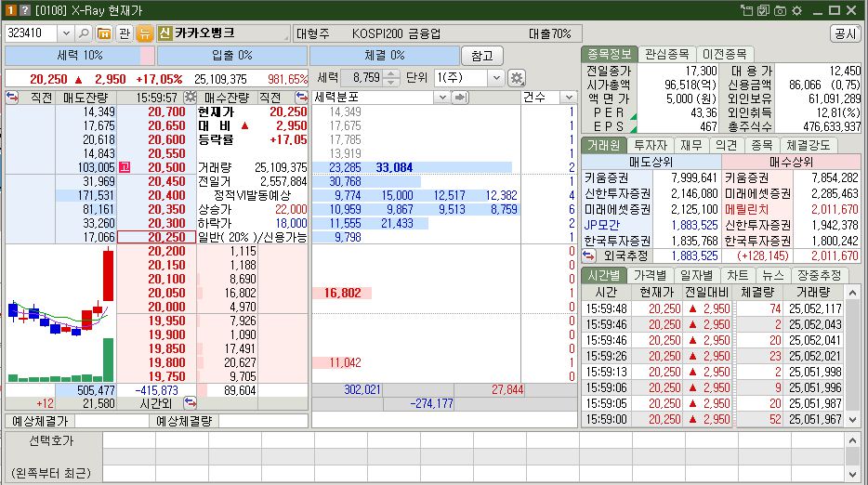The width and height of the screenshot is (868, 485).
Task: Click the bid price 20,000 in order book
Action: pyautogui.click(x=166, y=307)
